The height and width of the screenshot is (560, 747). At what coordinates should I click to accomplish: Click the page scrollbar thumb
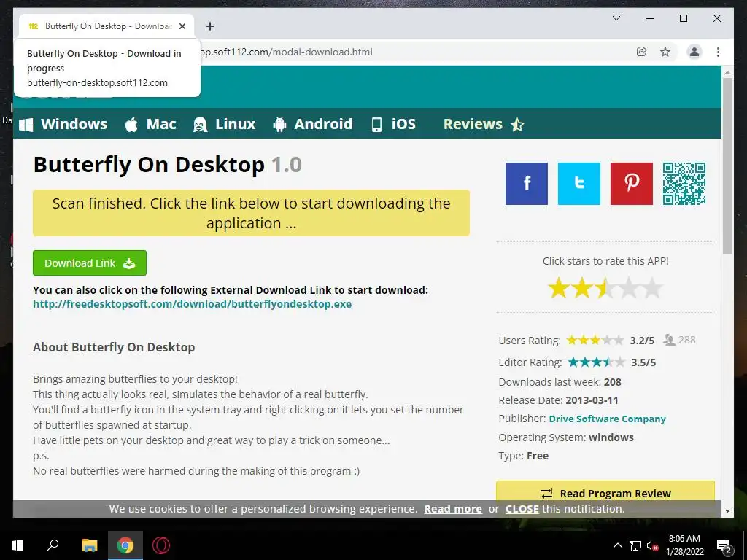[x=727, y=166]
